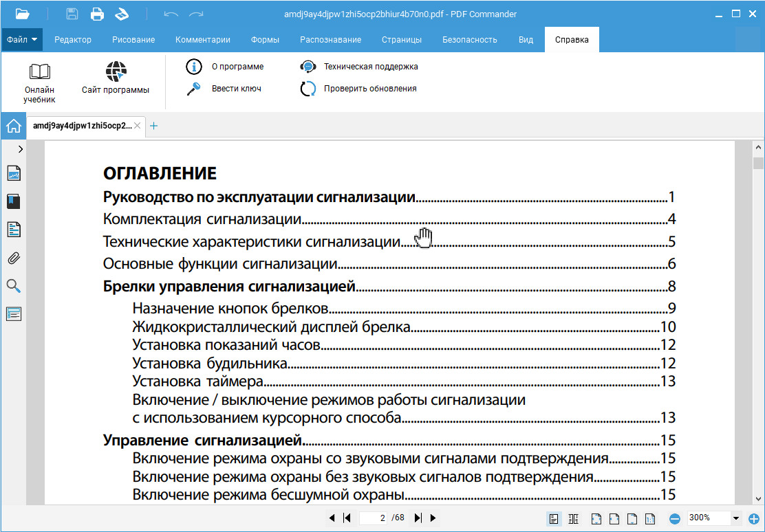Click the page number input field
The height and width of the screenshot is (532, 765).
(374, 518)
